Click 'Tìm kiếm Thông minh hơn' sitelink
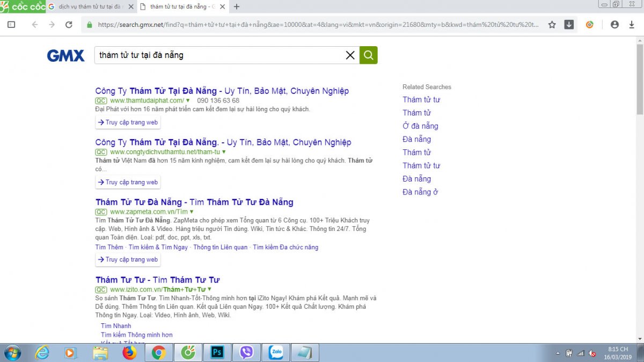 [137, 335]
